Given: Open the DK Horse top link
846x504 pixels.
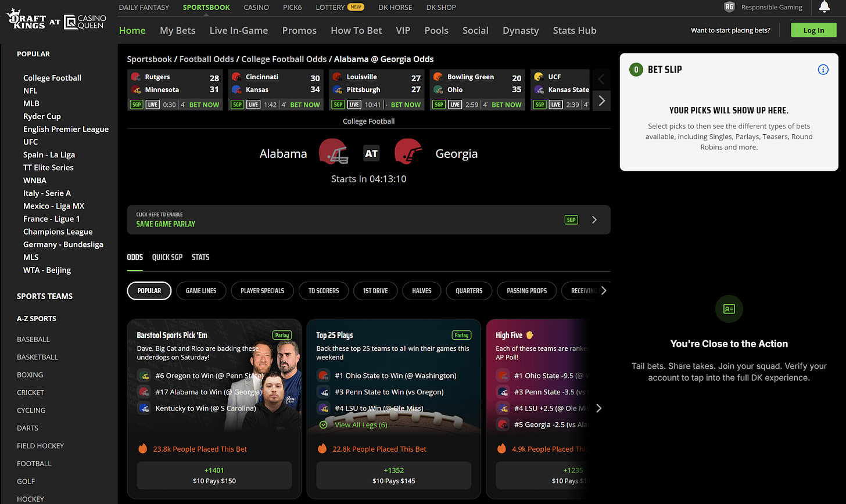Looking at the screenshot, I should point(395,7).
